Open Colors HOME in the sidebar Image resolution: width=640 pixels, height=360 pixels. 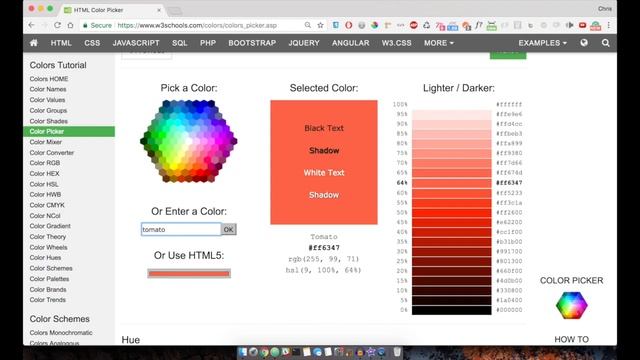point(49,79)
